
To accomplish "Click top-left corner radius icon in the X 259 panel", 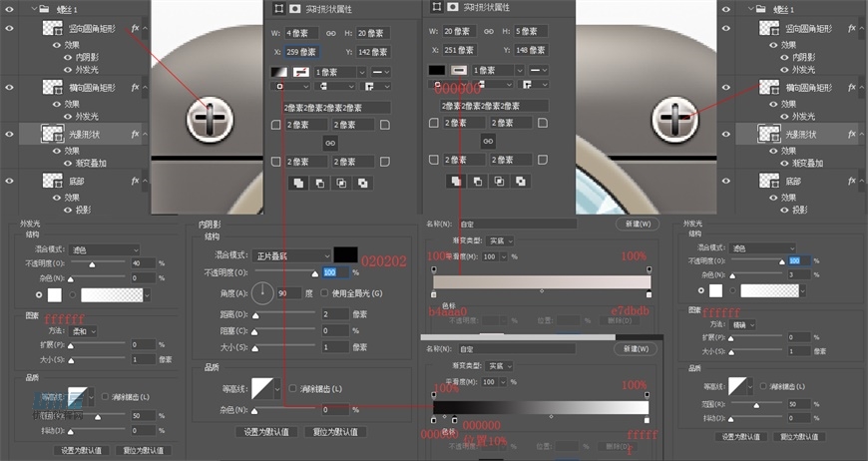I will [275, 125].
